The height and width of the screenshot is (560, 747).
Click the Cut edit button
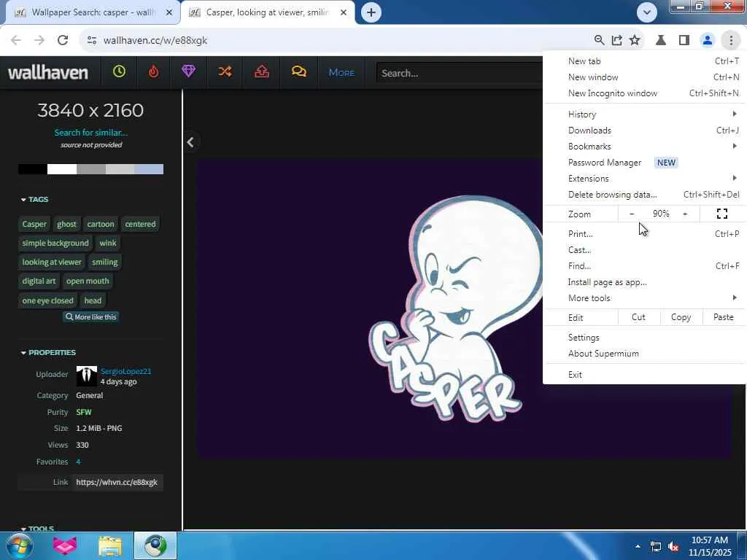[x=638, y=317]
